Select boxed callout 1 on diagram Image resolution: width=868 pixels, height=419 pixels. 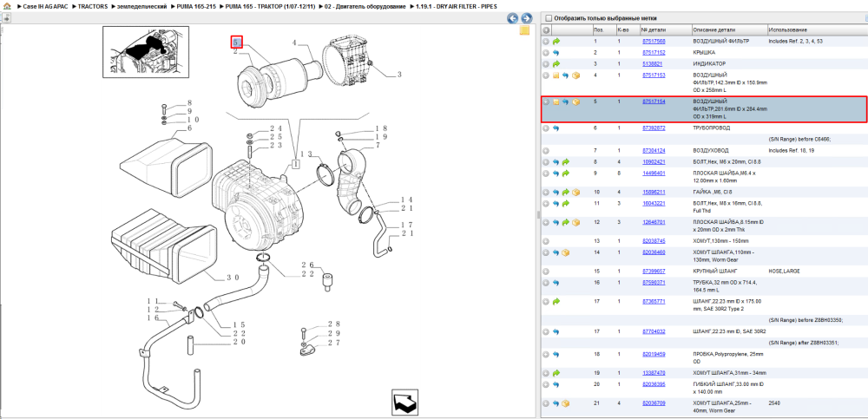[297, 164]
